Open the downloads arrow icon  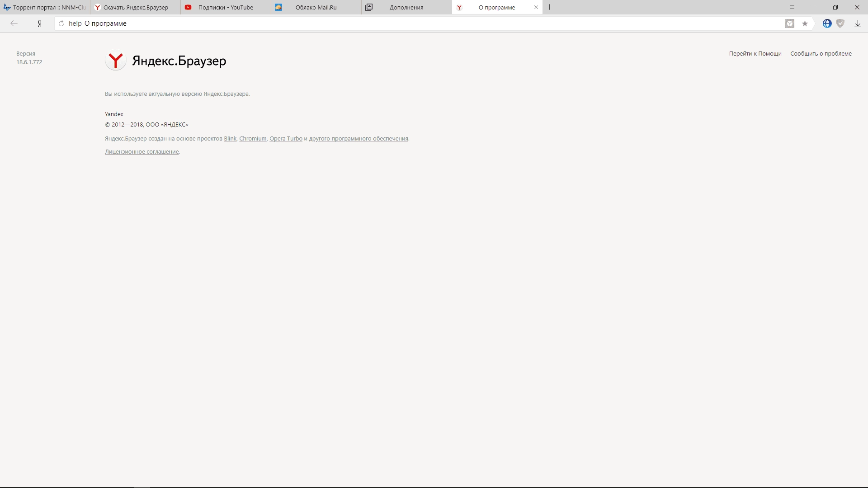click(858, 23)
